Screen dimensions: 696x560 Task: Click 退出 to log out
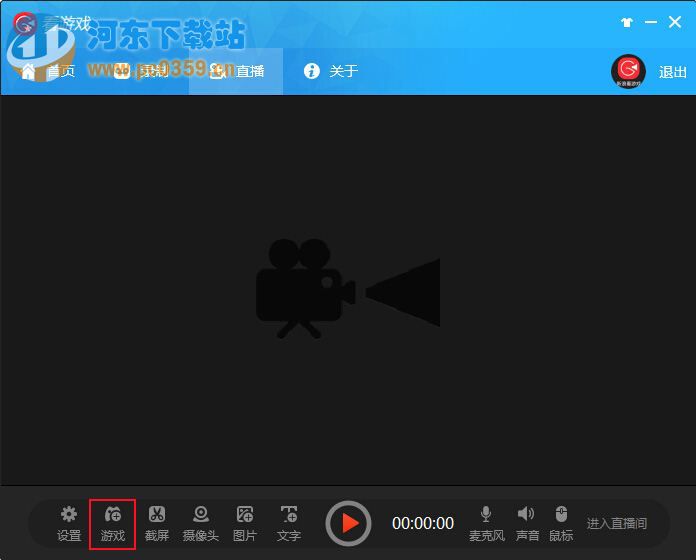[672, 72]
